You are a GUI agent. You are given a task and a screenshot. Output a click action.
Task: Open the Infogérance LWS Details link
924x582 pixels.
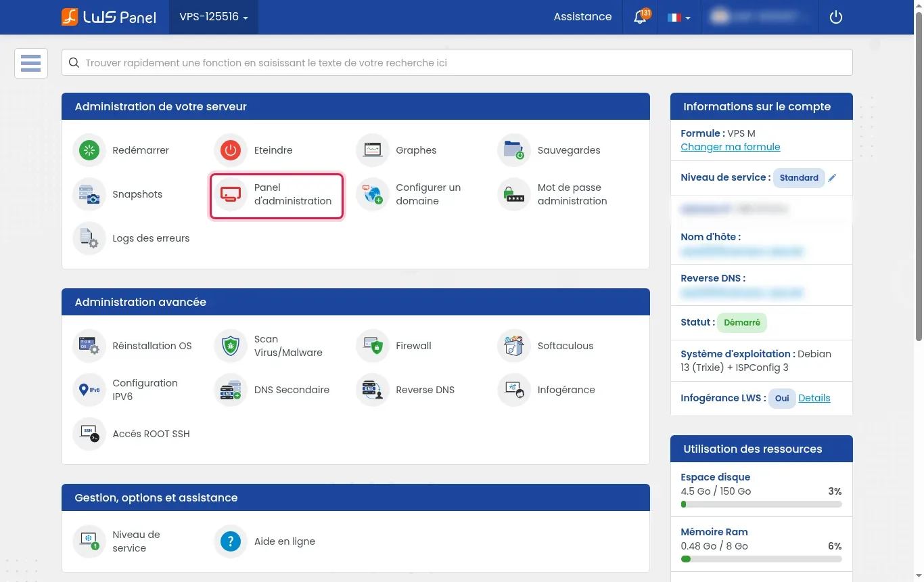814,398
